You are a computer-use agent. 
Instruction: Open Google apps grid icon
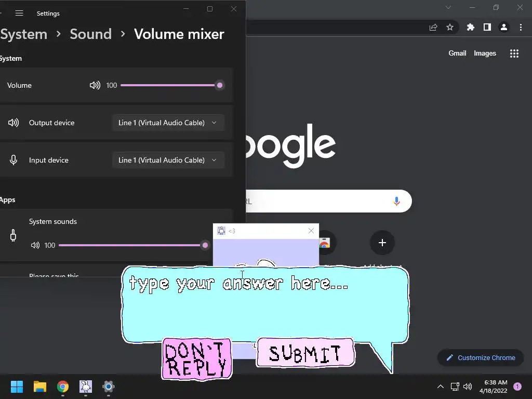[x=514, y=54]
